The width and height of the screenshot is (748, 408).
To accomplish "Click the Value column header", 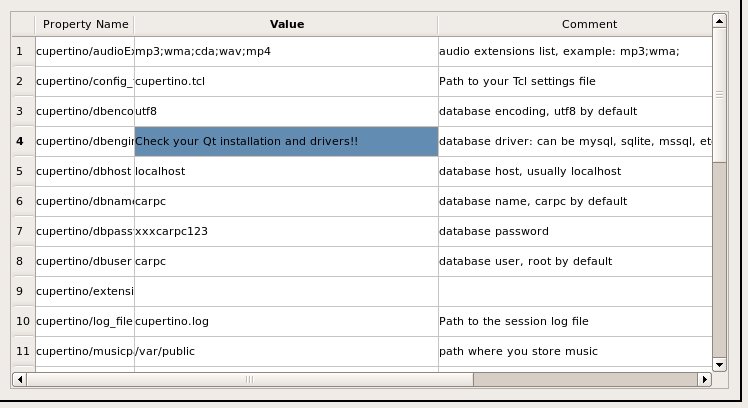I will (x=286, y=24).
